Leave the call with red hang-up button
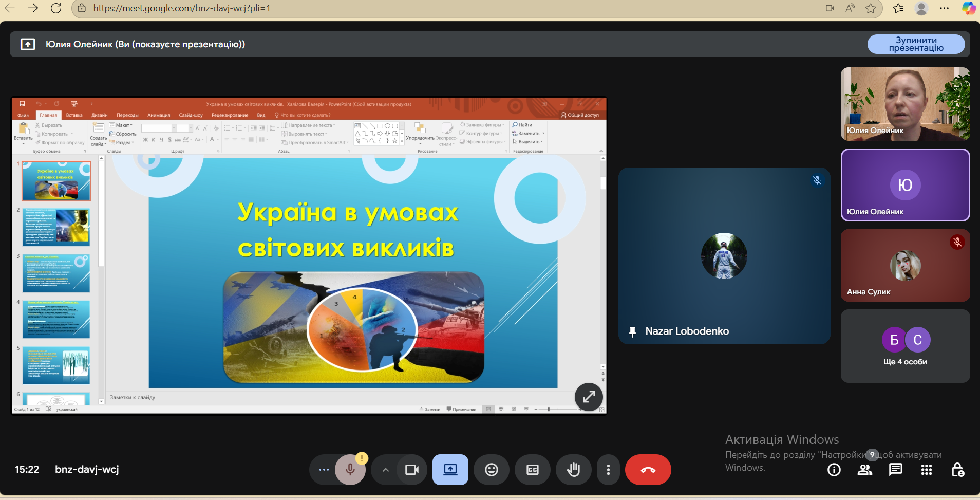This screenshot has width=980, height=500. 648,470
